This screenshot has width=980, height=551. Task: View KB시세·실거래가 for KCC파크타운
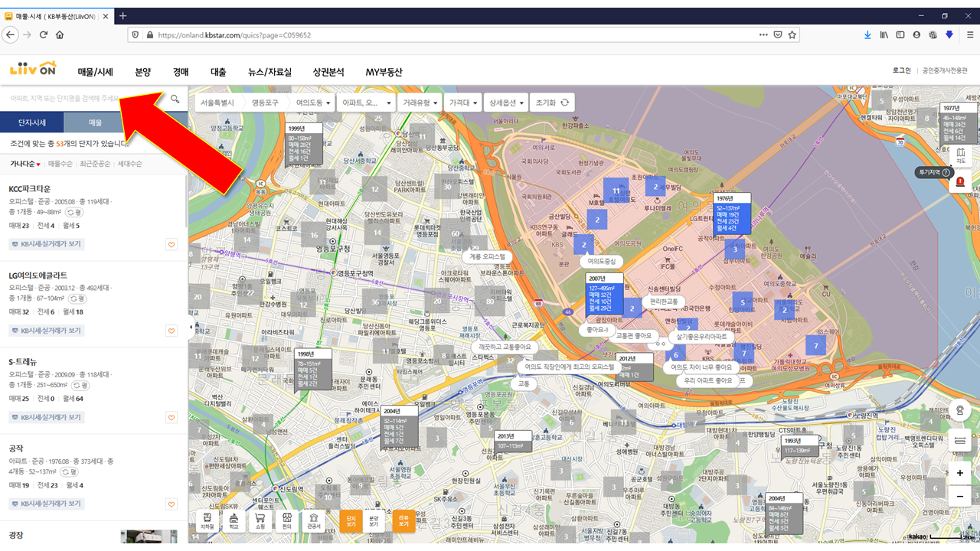pyautogui.click(x=47, y=244)
